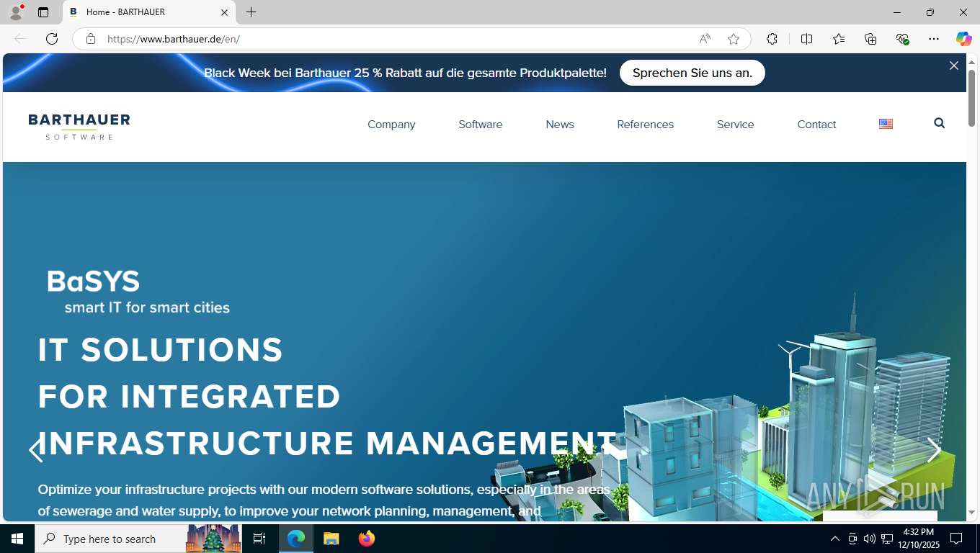Launch Copilot sidebar
Viewport: 980px width, 553px height.
coord(963,39)
